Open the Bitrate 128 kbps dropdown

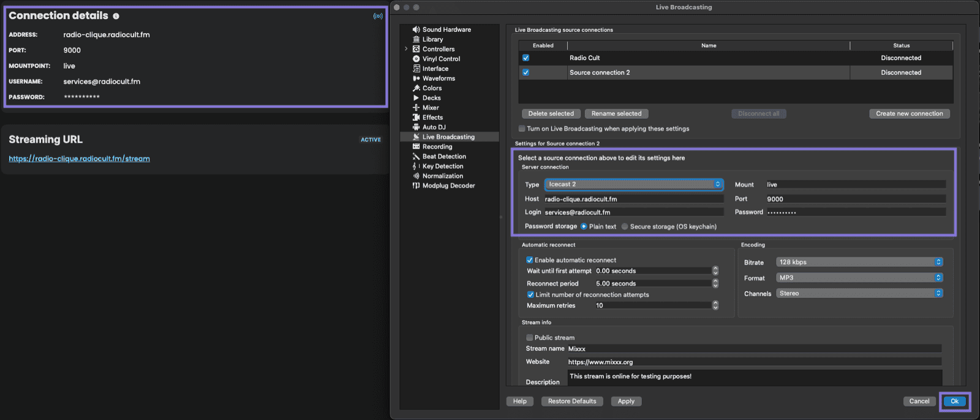pyautogui.click(x=859, y=262)
